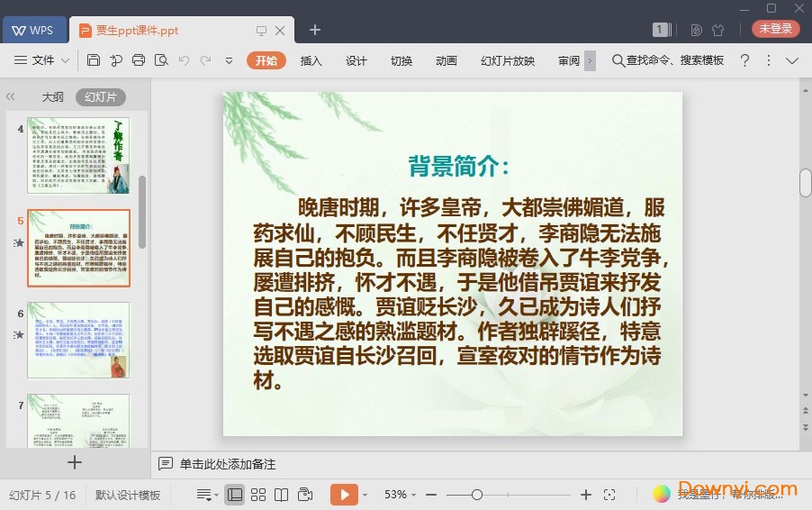
Task: Click the Save icon in toolbar
Action: [x=94, y=60]
